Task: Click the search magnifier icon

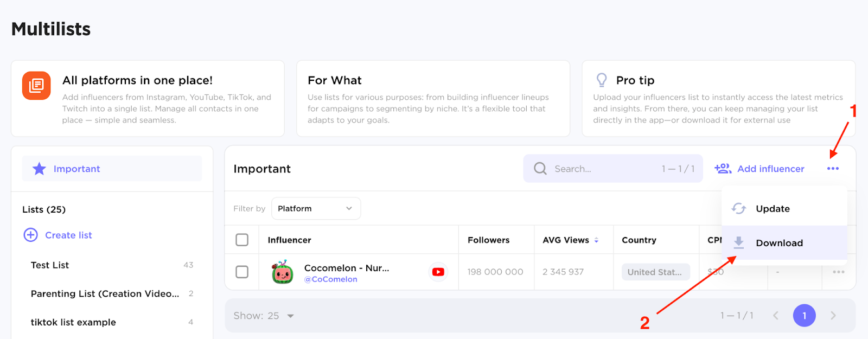Action: coord(540,169)
